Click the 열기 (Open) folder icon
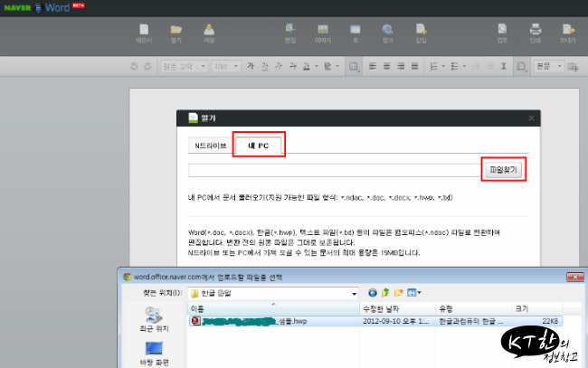Screen dimensions: 588x368 [175, 33]
